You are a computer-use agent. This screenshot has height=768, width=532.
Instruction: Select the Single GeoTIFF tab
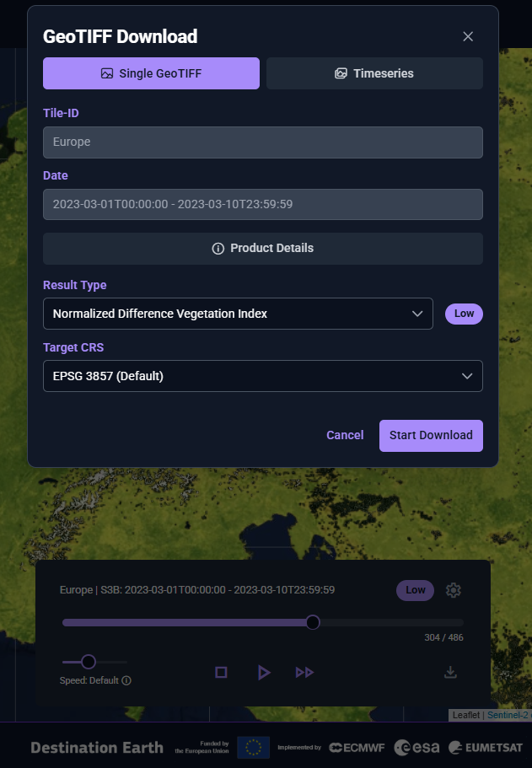(x=151, y=73)
